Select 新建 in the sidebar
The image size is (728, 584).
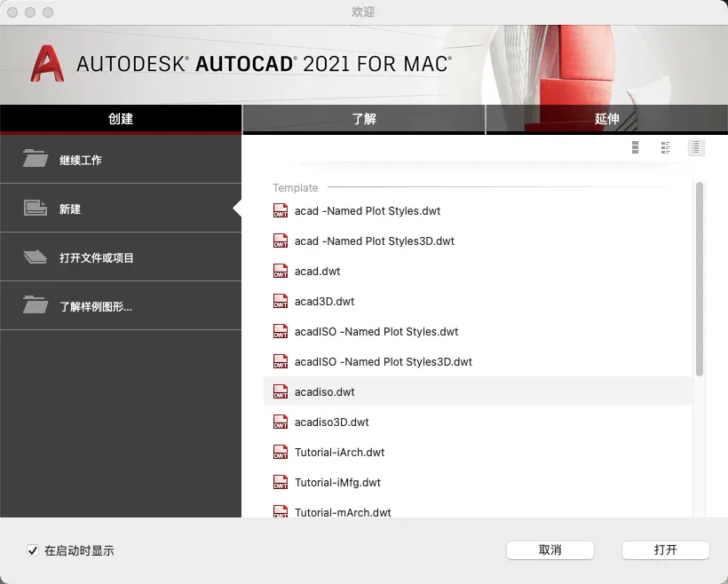pos(121,209)
